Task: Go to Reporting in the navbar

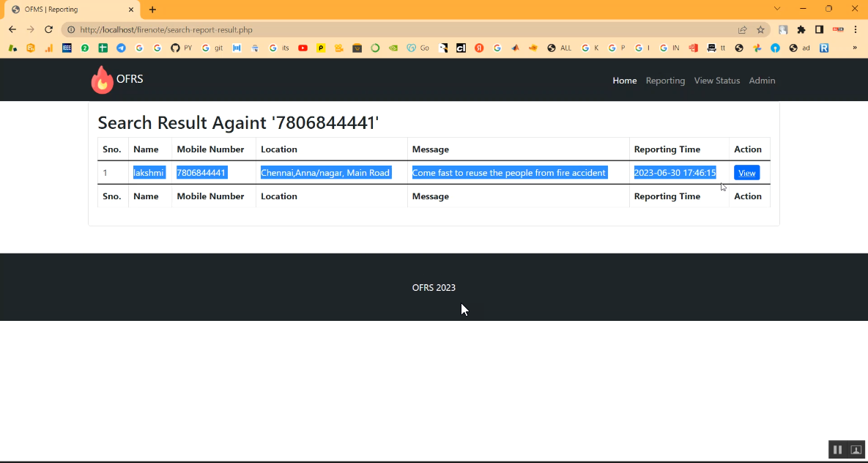Action: (x=665, y=81)
